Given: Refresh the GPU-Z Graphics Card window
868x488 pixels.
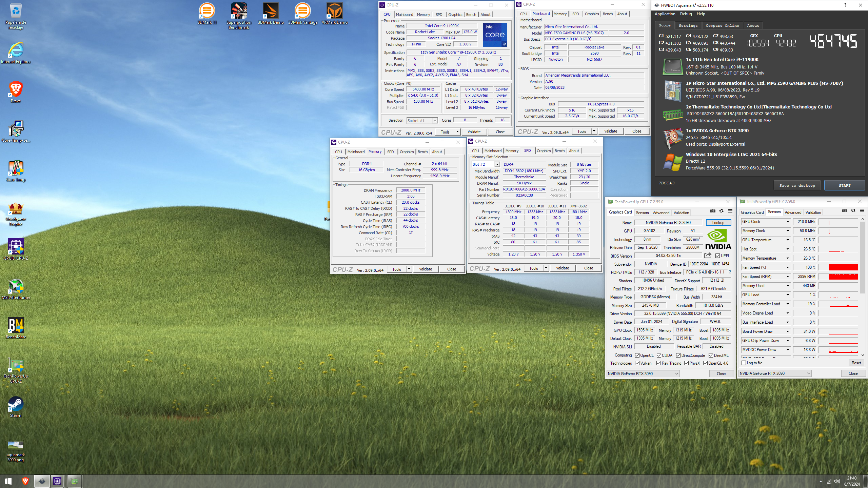Looking at the screenshot, I should pyautogui.click(x=721, y=211).
